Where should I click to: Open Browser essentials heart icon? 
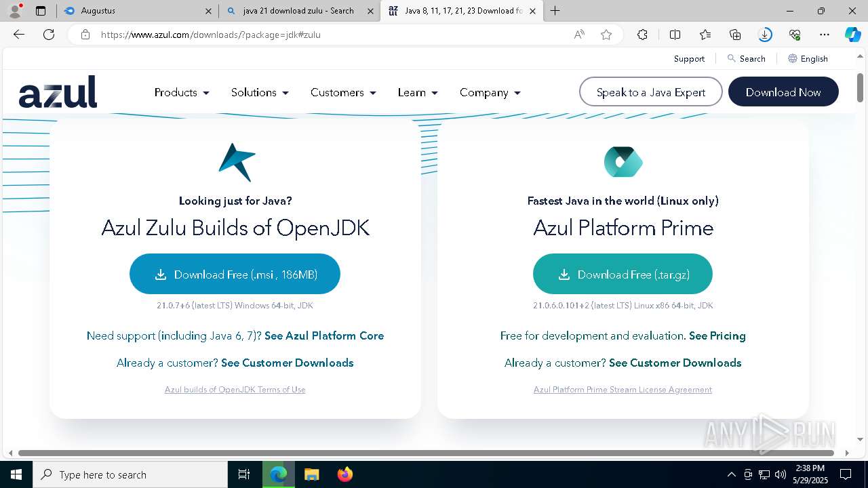(x=795, y=35)
